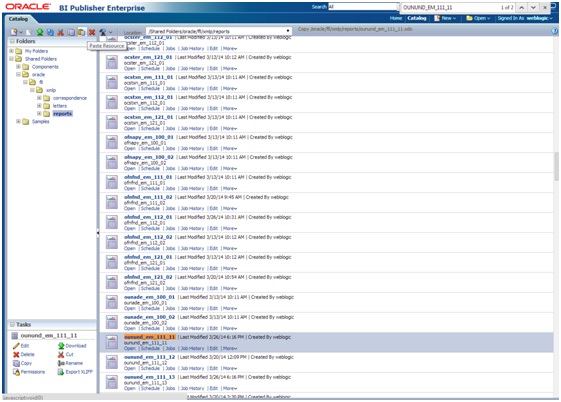This screenshot has width=561, height=402.
Task: Click Delete in the Tasks panel
Action: tap(28, 354)
